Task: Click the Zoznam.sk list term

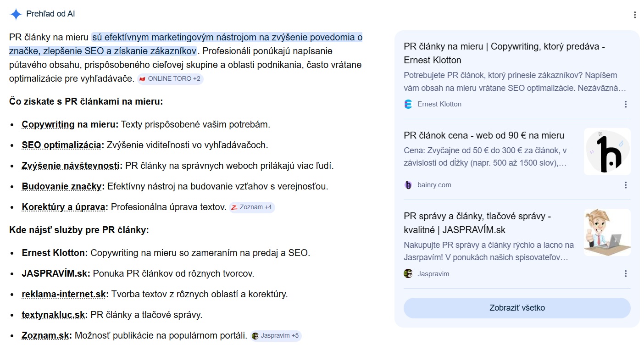Action: 47,335
